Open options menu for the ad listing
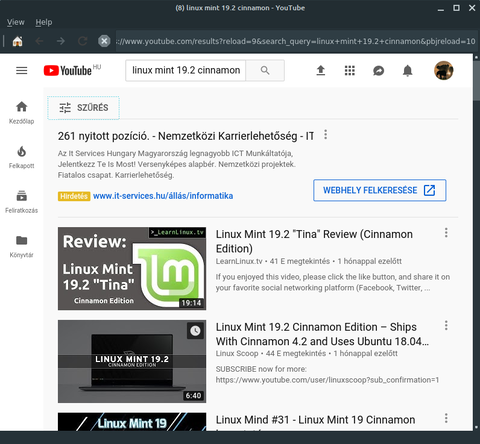This screenshot has height=444, width=480. tap(326, 135)
